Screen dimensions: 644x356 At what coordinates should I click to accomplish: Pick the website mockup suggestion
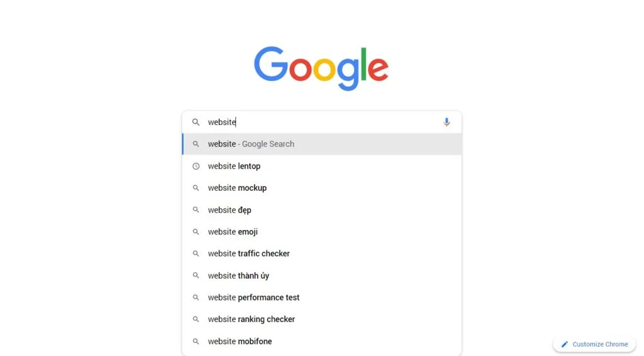(x=322, y=188)
